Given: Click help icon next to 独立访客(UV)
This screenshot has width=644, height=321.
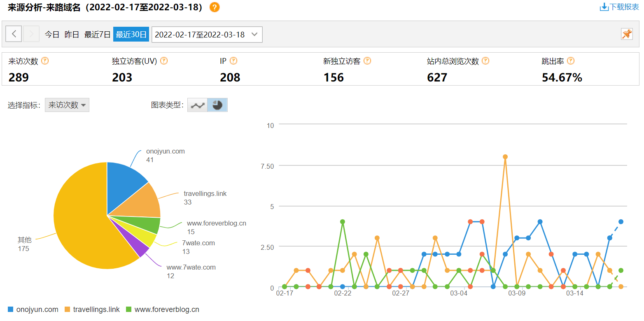Looking at the screenshot, I should click(164, 61).
